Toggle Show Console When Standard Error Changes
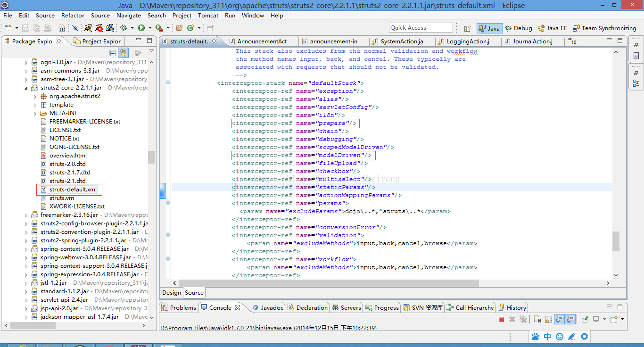Image resolution: width=644 pixels, height=347 pixels. pos(570,319)
